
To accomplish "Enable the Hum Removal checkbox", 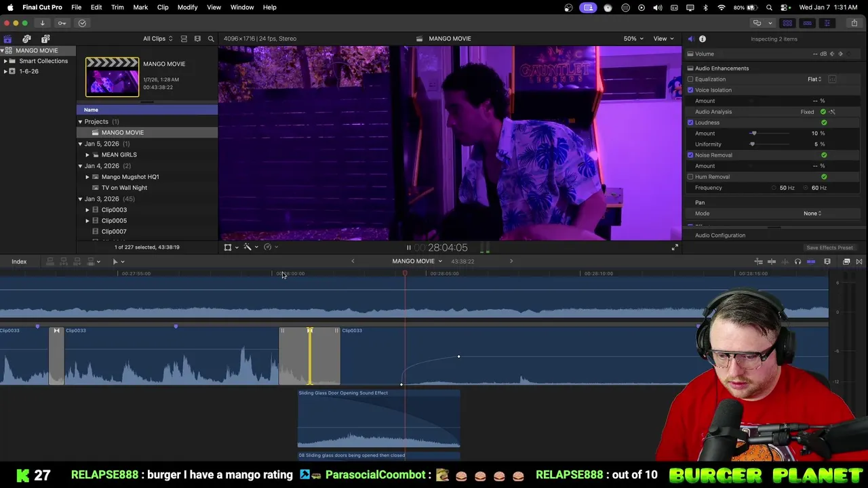I will pyautogui.click(x=690, y=177).
